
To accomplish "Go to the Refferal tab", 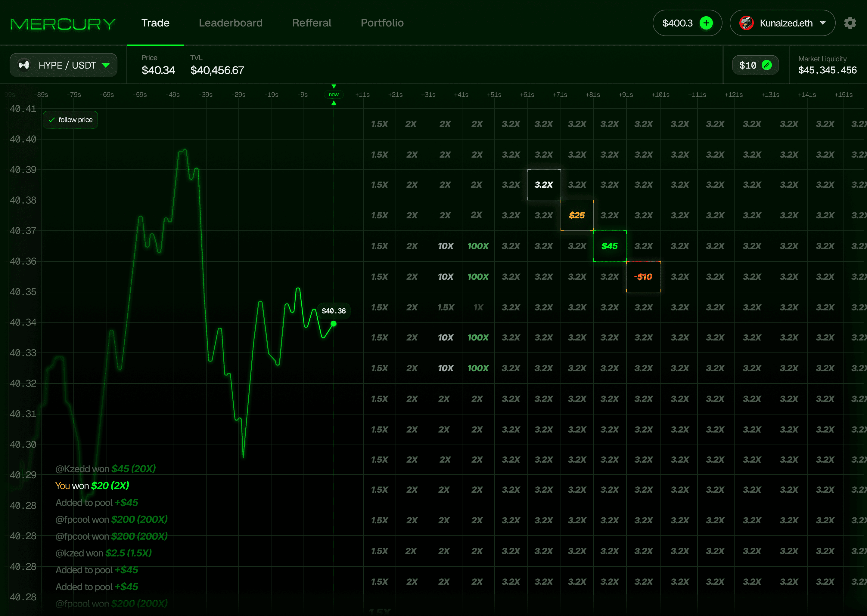I will (x=311, y=23).
